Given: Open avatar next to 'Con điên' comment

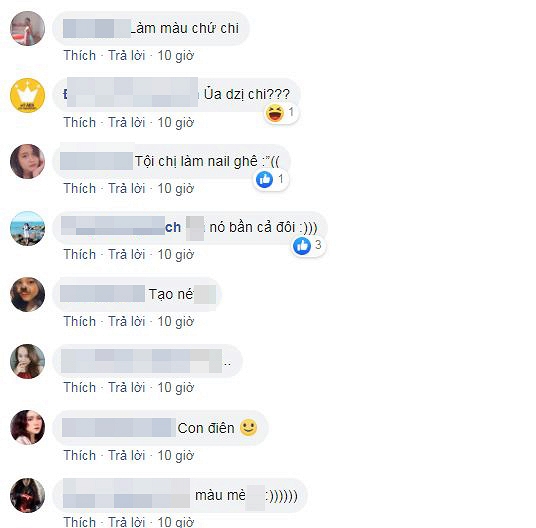Looking at the screenshot, I should [27, 427].
